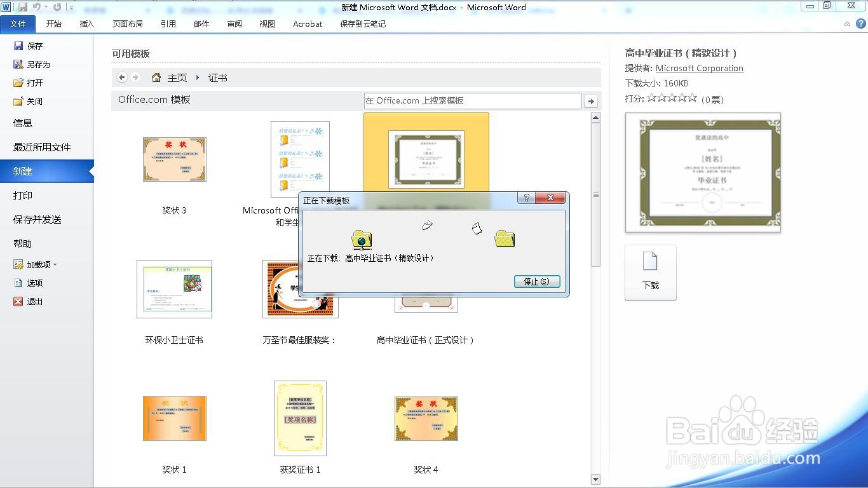Screen dimensions: 868x488
Task: Click quick access toolbar Save icon
Action: coord(23,7)
